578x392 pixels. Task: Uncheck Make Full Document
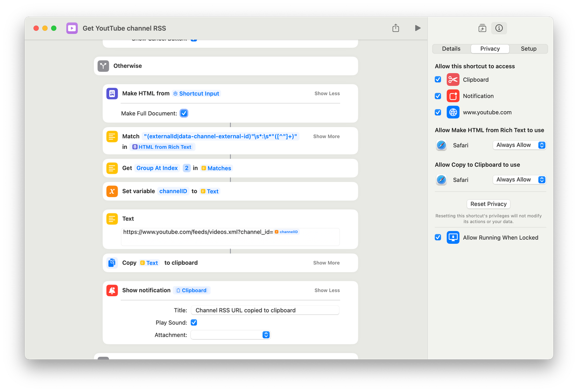[x=184, y=113]
